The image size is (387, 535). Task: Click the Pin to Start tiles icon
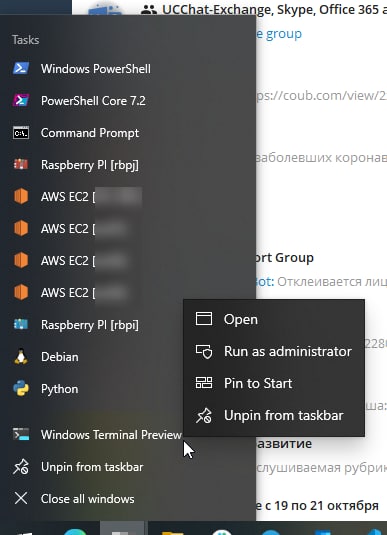click(x=204, y=383)
